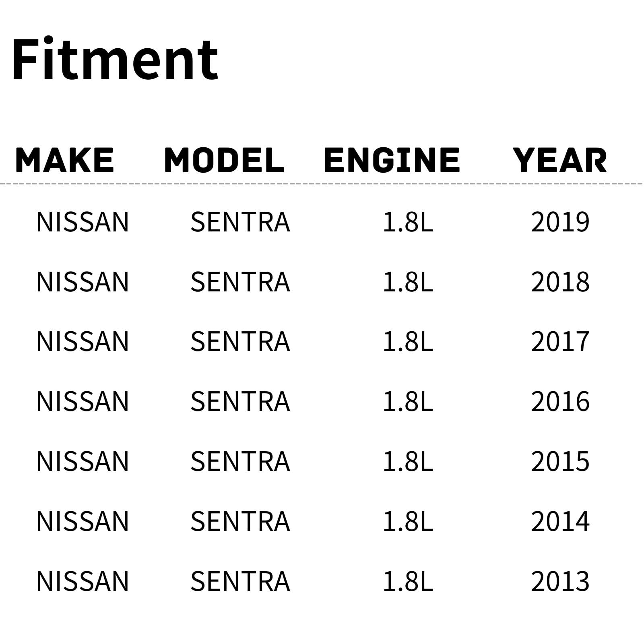Select the 2014 year cell
Screen dimensions: 644x644
(560, 521)
